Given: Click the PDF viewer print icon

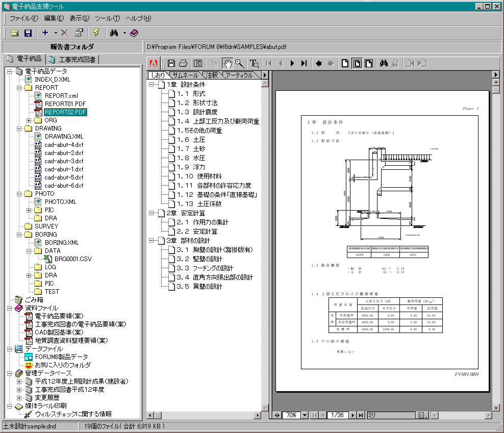Looking at the screenshot, I should point(183,64).
